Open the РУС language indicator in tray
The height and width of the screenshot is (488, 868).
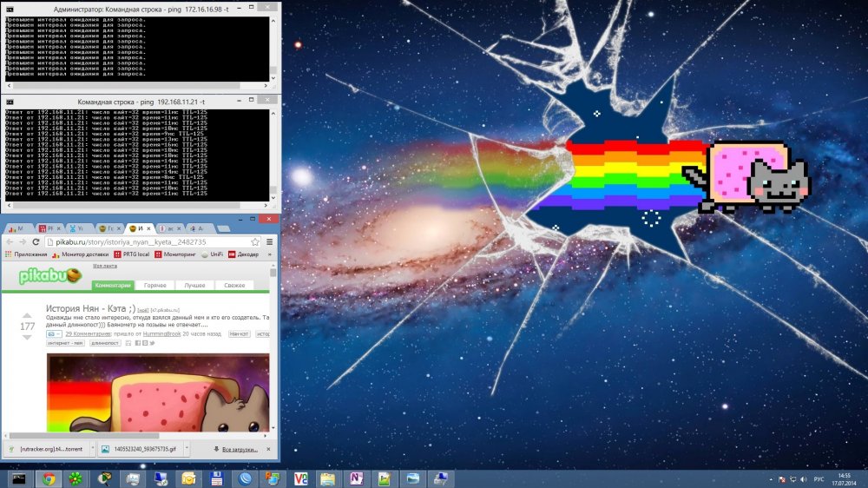click(x=819, y=479)
